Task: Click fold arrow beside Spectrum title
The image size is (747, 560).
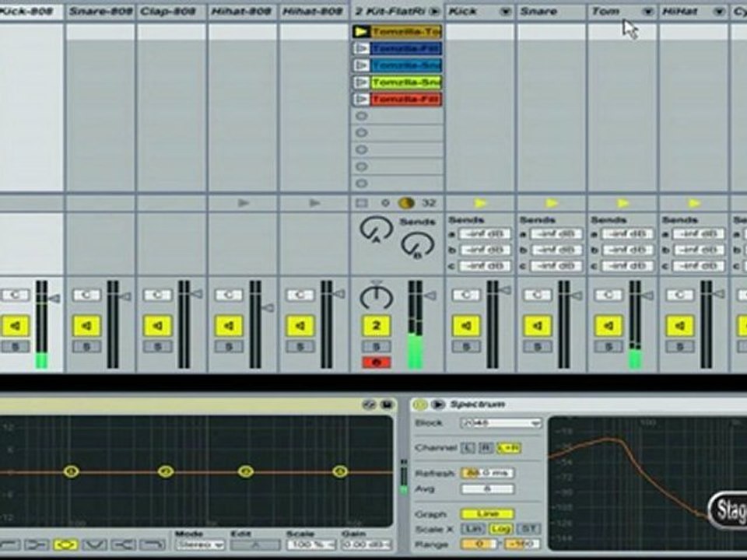Action: coord(437,404)
